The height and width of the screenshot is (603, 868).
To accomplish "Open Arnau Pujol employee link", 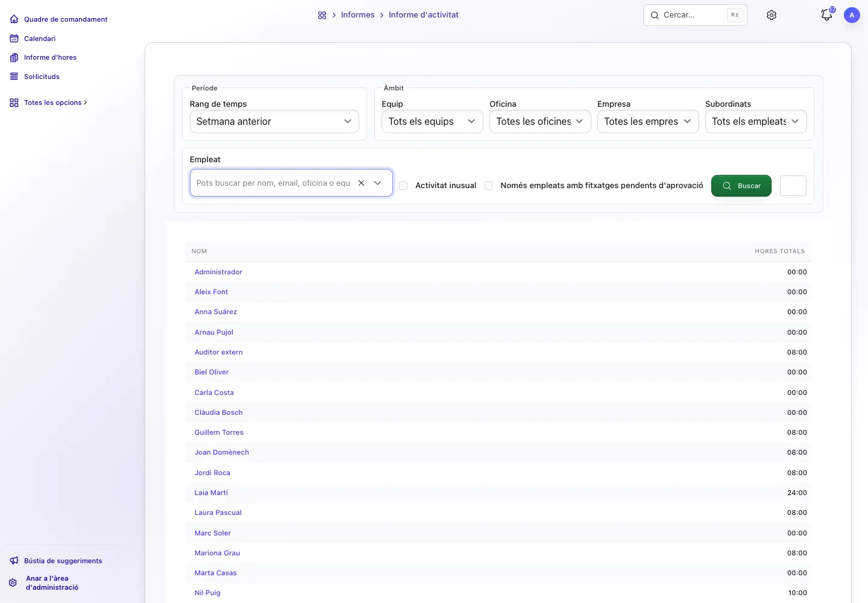I will 214,332.
